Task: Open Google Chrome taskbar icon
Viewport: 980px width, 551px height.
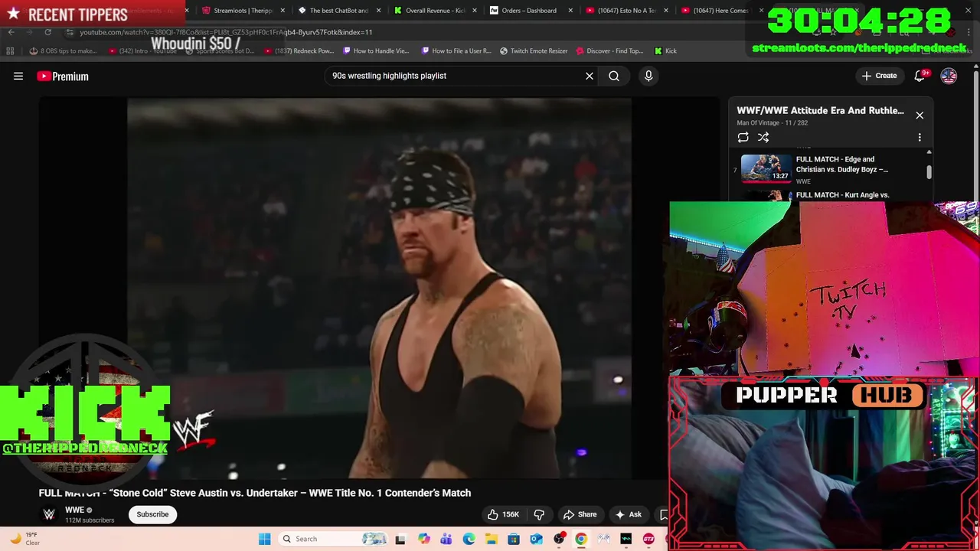Action: [x=581, y=540]
